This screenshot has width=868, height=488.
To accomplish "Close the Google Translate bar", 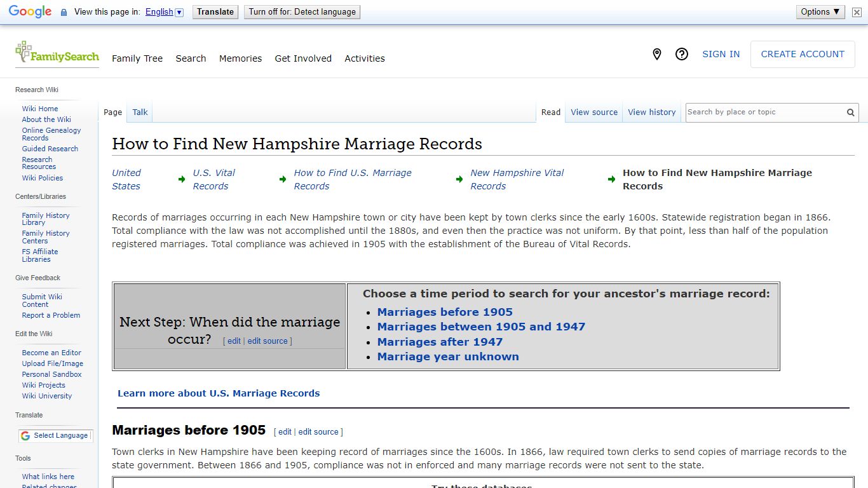I will click(857, 12).
